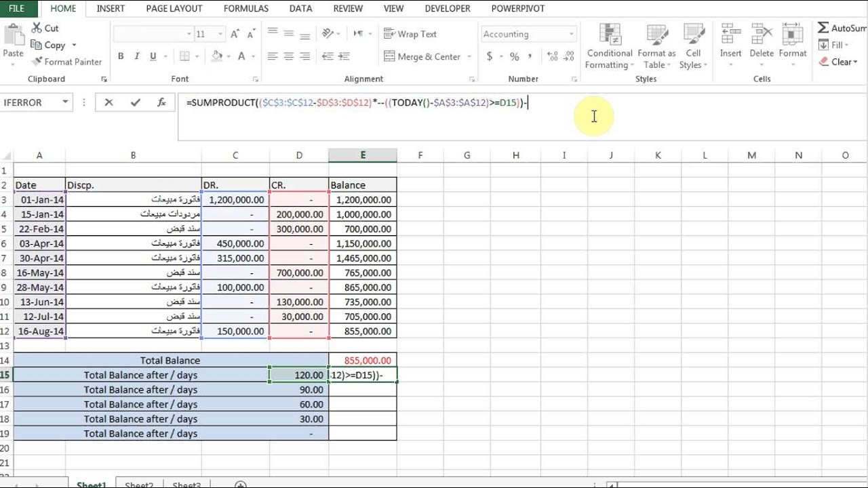The image size is (868, 488).
Task: Toggle Bold formatting
Action: click(121, 57)
